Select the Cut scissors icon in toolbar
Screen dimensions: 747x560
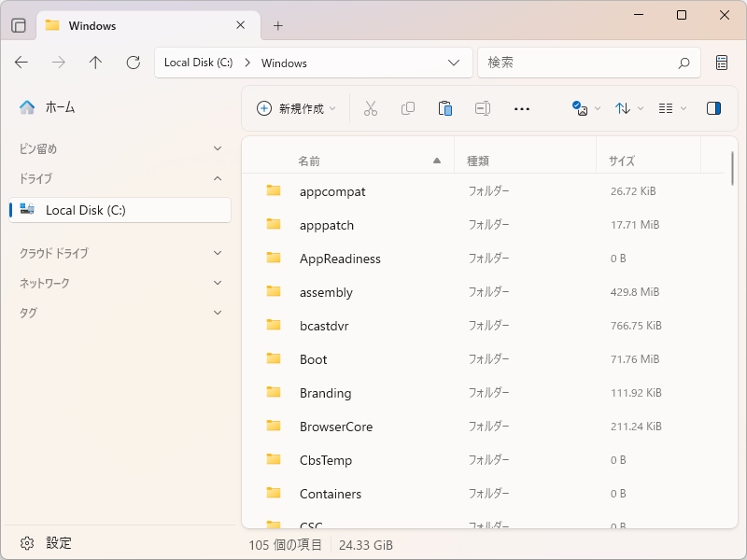[x=371, y=108]
